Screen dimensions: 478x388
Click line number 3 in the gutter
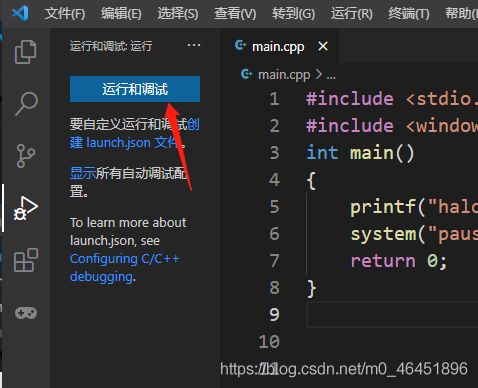(274, 153)
